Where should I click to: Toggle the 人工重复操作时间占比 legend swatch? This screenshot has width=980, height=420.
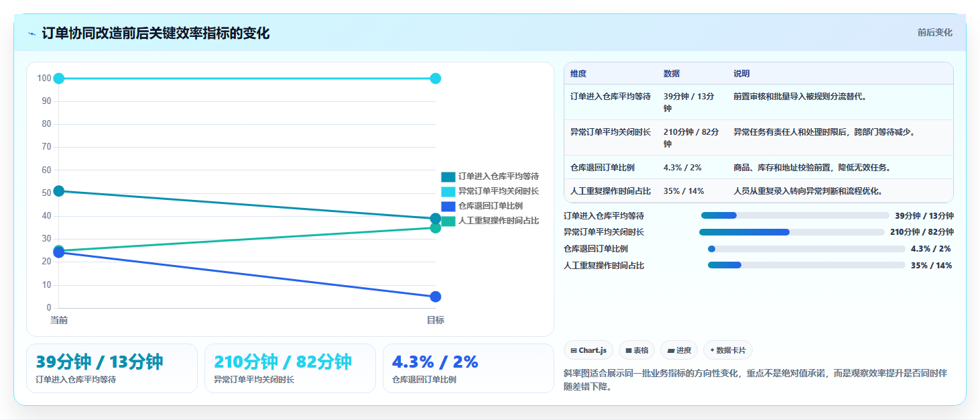tap(448, 221)
